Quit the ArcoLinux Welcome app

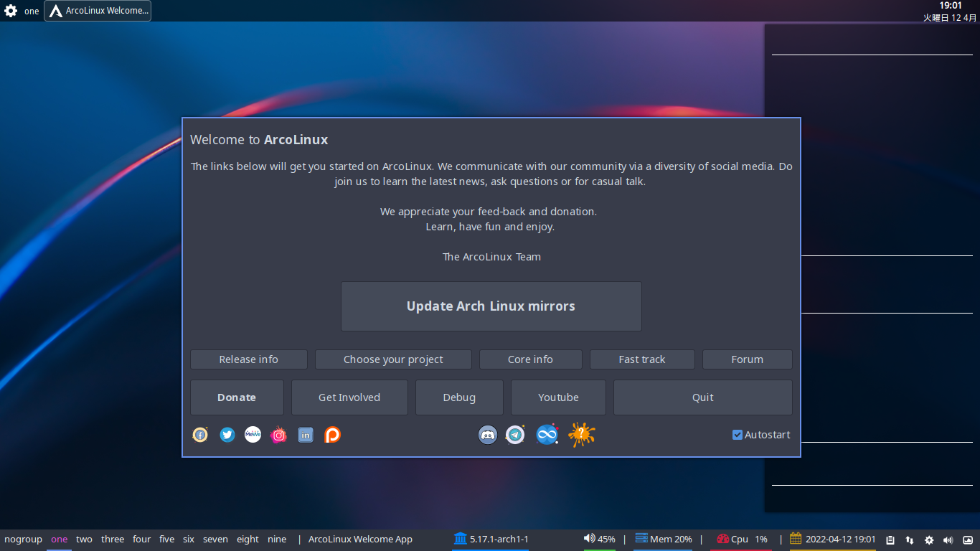click(x=703, y=397)
